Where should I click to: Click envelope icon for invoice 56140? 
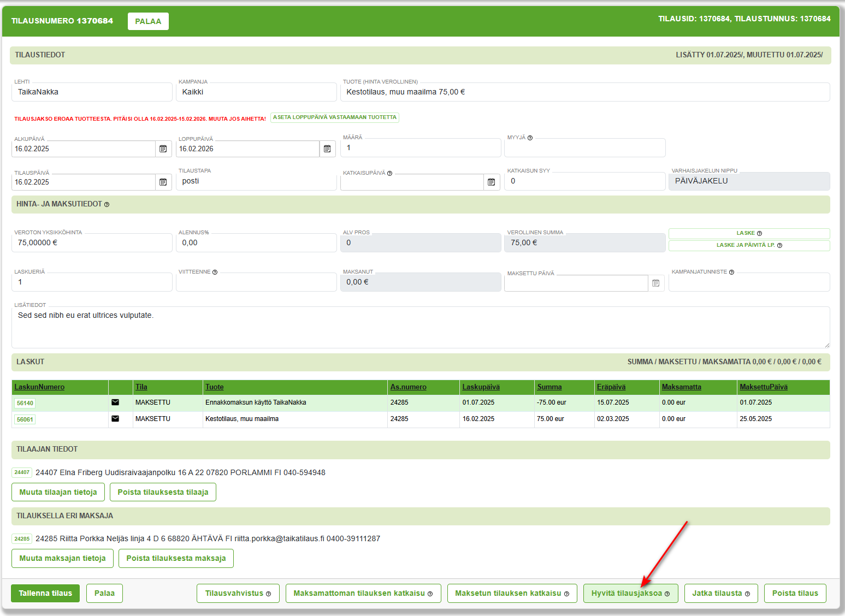click(115, 402)
